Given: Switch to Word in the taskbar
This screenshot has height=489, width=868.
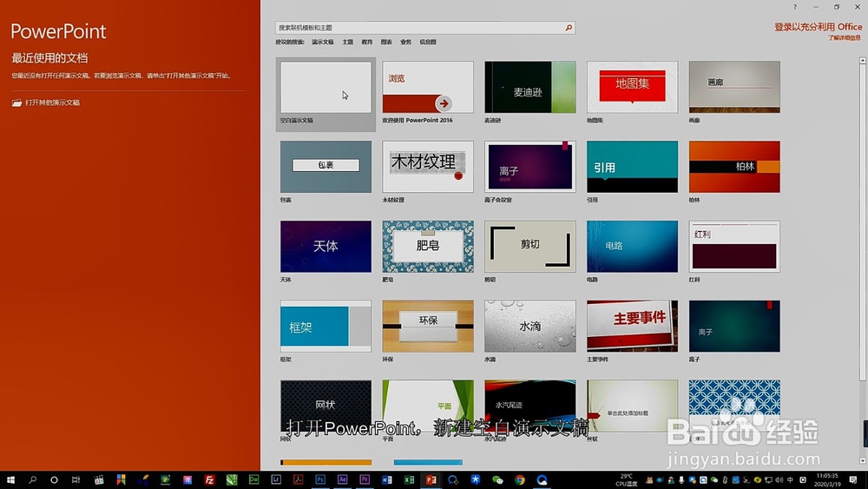Looking at the screenshot, I should [386, 480].
